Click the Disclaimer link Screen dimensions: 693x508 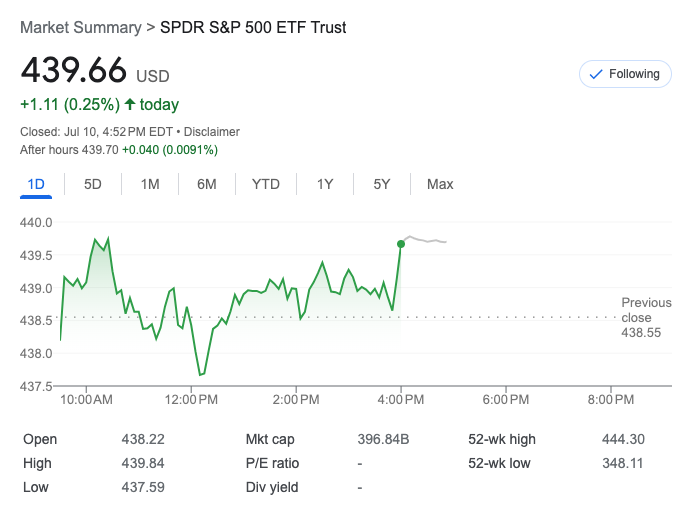coord(212,132)
